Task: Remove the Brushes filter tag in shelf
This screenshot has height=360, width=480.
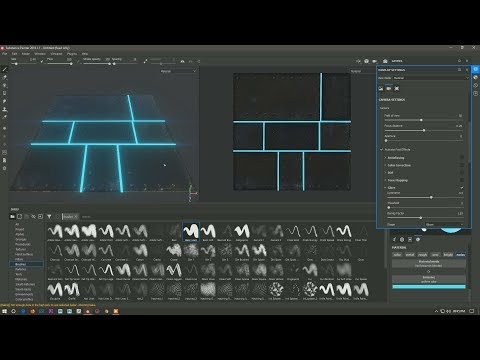Action: (x=76, y=217)
